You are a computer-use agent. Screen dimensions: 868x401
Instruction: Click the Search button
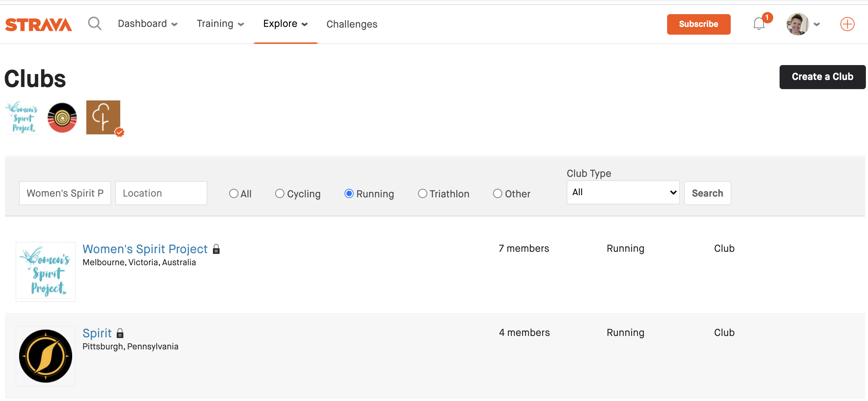pyautogui.click(x=707, y=193)
